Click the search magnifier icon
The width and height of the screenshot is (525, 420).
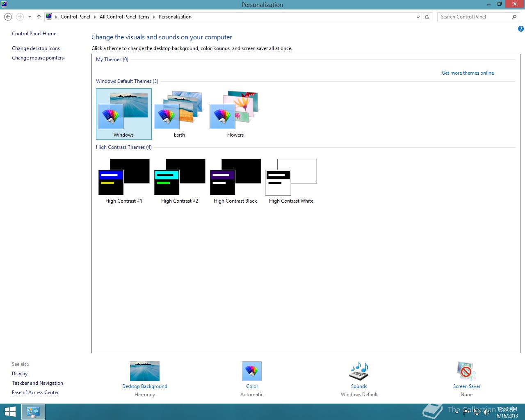pos(514,17)
